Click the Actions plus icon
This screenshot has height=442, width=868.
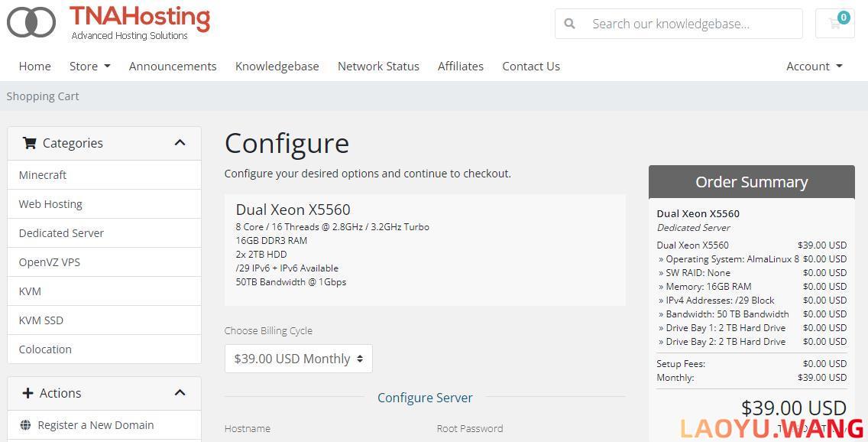28,393
